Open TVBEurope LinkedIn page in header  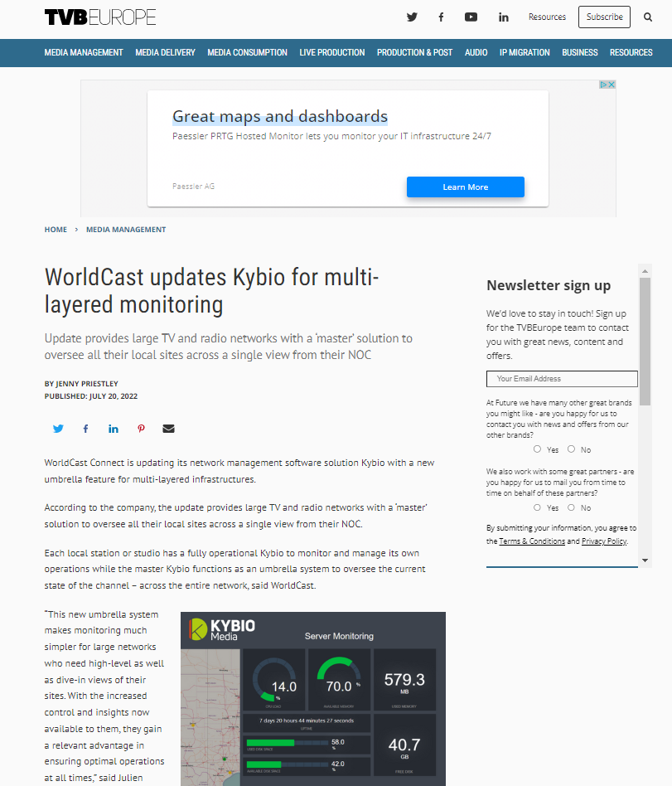pyautogui.click(x=504, y=17)
